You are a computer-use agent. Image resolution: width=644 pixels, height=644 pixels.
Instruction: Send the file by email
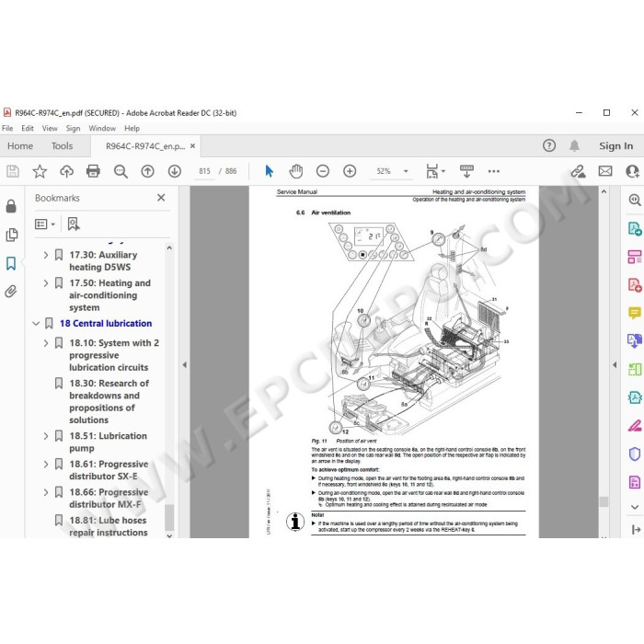[605, 171]
